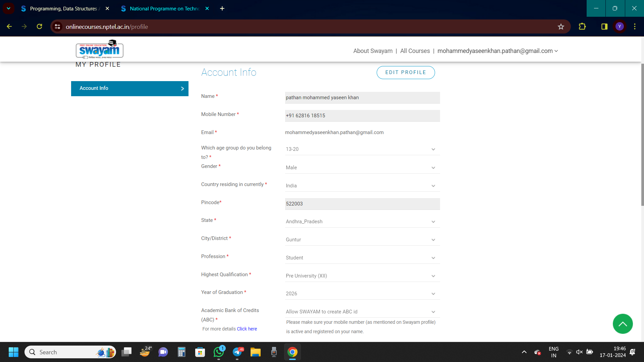Screen dimensions: 644x362
Task: Click the Name input field
Action: (x=362, y=98)
